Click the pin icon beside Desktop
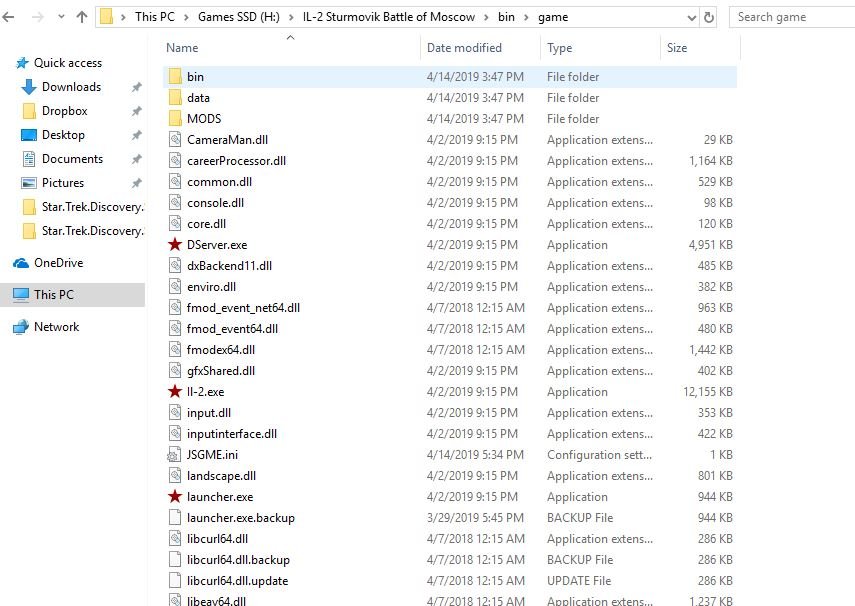This screenshot has width=855, height=606. click(136, 135)
